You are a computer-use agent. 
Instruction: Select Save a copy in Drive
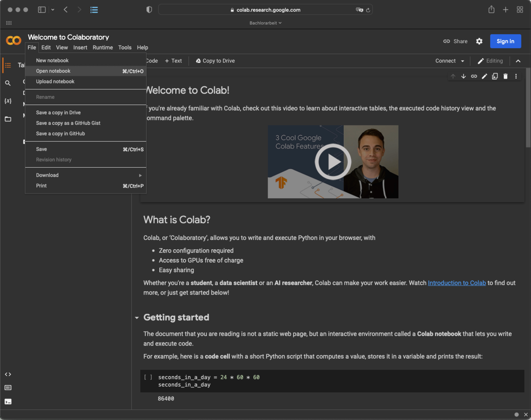pos(85,112)
